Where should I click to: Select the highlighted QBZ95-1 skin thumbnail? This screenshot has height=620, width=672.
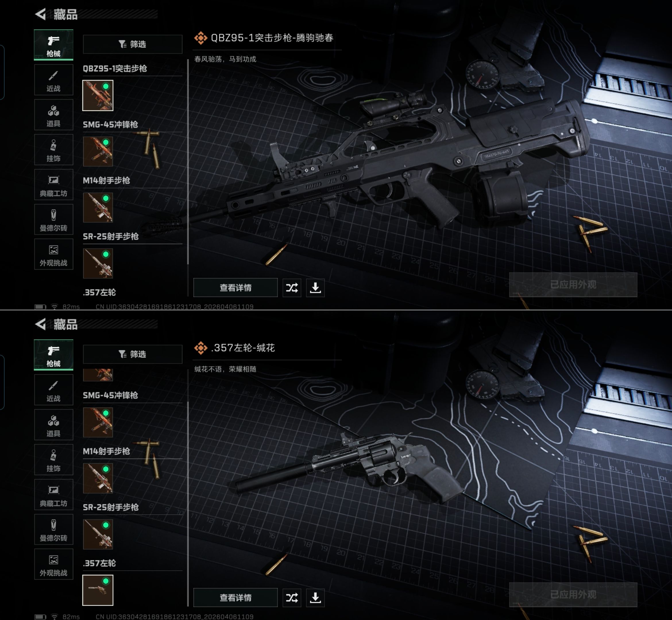pos(98,95)
